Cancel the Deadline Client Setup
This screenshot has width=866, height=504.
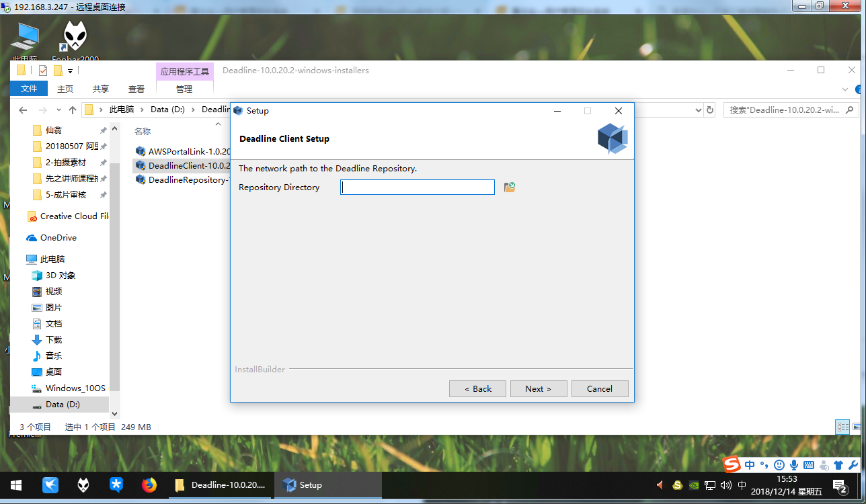point(599,388)
